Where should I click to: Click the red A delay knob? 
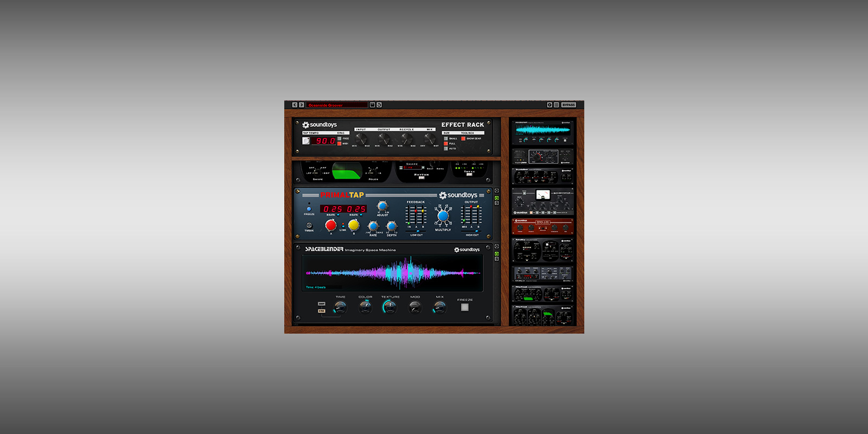[331, 225]
